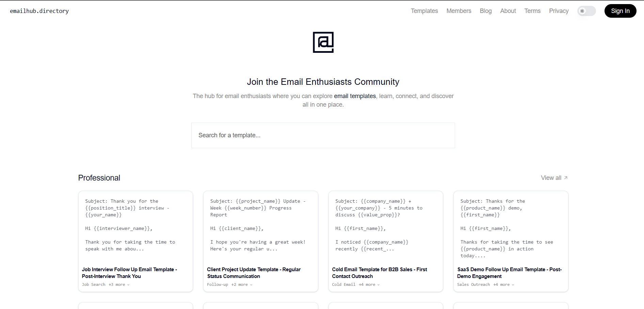Expand '+4 more' tags on Cold Email B2B card
Viewport: 644px width, 309px height.
(x=369, y=284)
